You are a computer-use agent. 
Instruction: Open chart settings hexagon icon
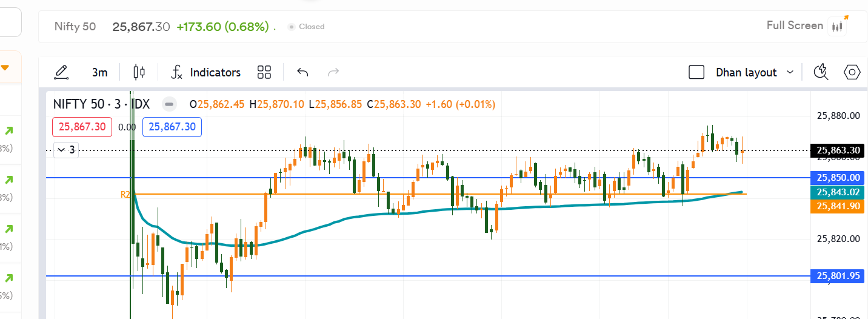(852, 72)
